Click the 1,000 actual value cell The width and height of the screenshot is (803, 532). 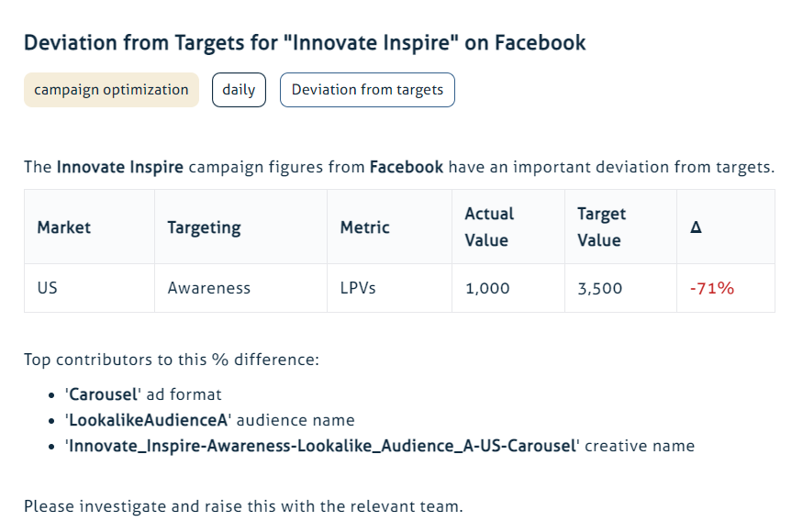487,288
